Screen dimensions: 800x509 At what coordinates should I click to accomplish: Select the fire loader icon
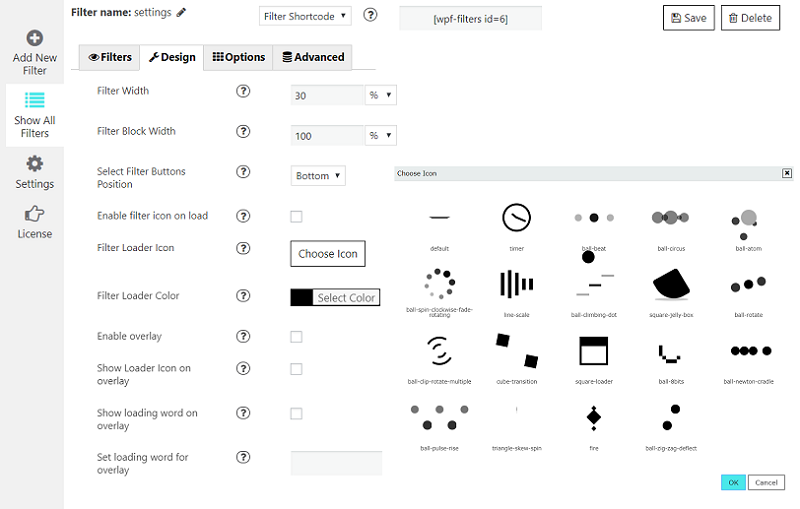[x=594, y=416]
